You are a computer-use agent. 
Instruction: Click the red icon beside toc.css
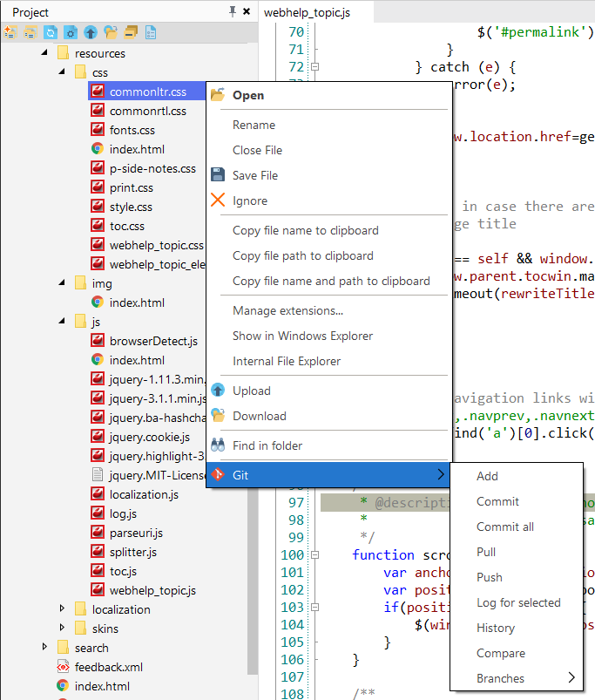pyautogui.click(x=98, y=226)
